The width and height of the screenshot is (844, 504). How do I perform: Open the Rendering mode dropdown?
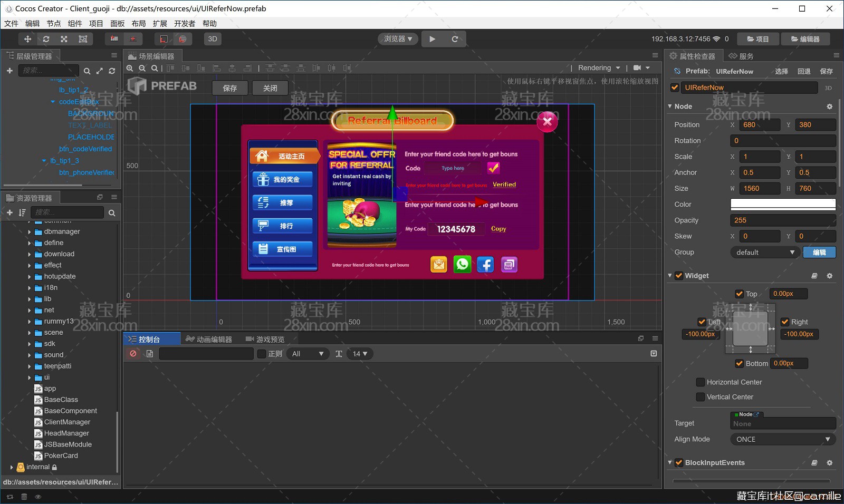(599, 68)
